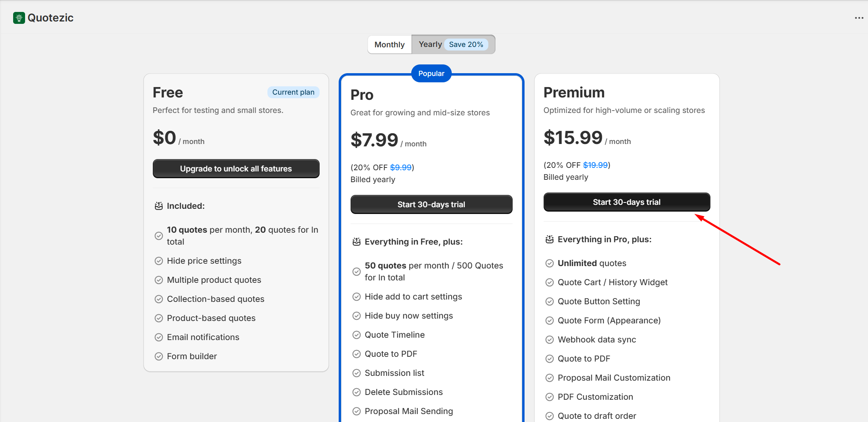Open the three-dot more options menu
This screenshot has height=422, width=868.
[x=859, y=18]
